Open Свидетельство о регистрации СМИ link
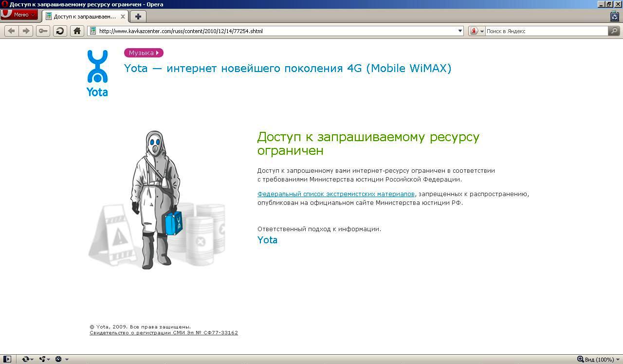Viewport: 623px width, 364px height. pyautogui.click(x=164, y=333)
